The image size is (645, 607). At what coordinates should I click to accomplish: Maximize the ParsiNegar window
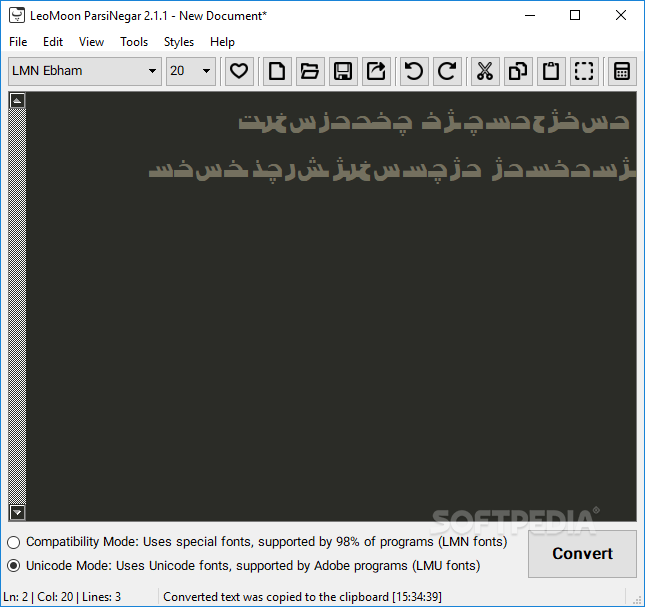575,16
